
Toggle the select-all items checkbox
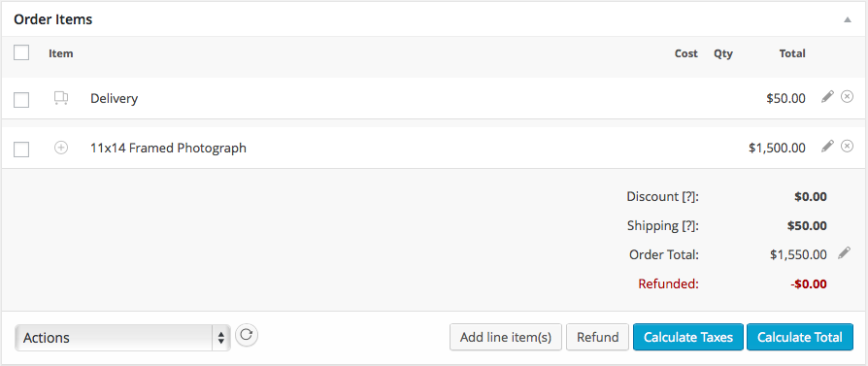tap(21, 53)
